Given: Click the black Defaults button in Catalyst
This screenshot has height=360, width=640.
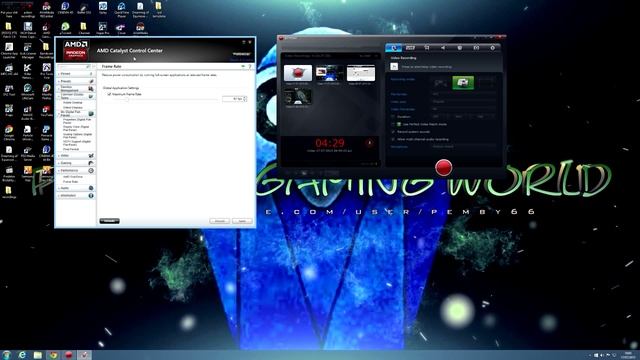Looking at the screenshot, I should point(109,221).
